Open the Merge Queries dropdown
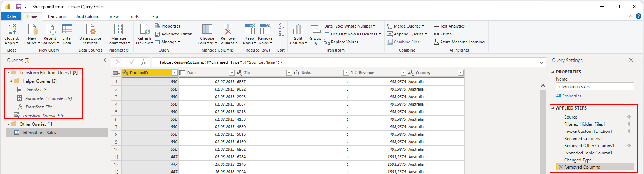The width and height of the screenshot is (644, 174). click(406, 26)
